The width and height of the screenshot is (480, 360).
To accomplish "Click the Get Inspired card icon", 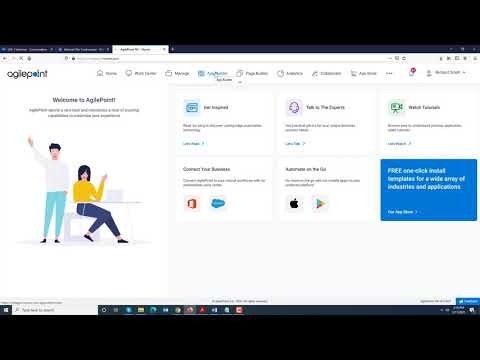I will (x=192, y=107).
